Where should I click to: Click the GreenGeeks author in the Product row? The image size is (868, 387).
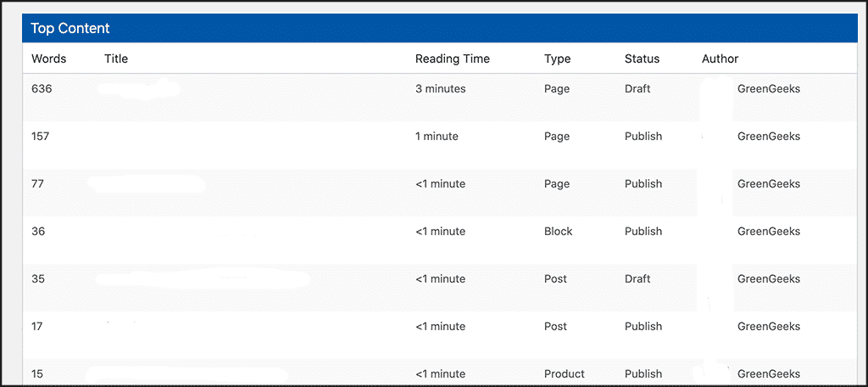769,374
